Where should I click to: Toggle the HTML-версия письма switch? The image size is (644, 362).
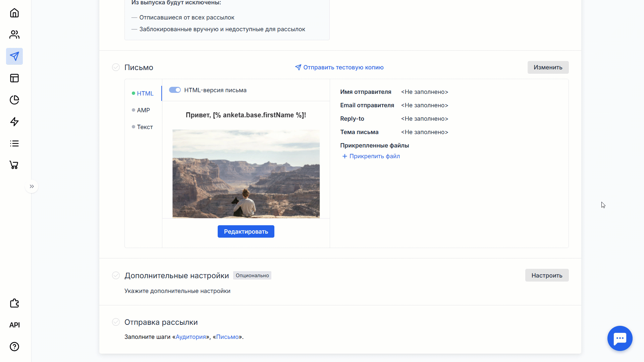coord(175,90)
